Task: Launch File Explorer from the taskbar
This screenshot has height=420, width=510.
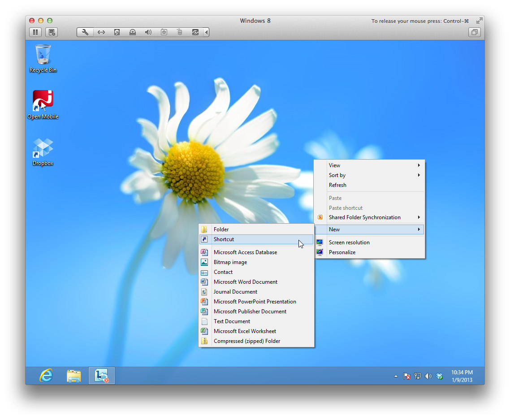Action: tap(74, 376)
